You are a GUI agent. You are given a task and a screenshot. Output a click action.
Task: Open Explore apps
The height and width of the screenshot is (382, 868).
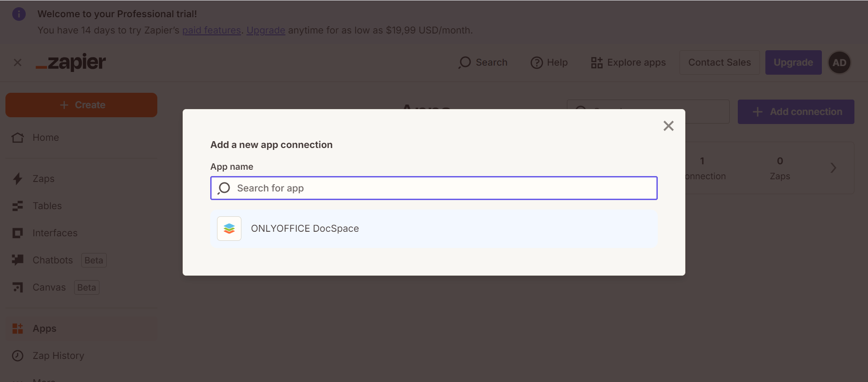pos(628,62)
